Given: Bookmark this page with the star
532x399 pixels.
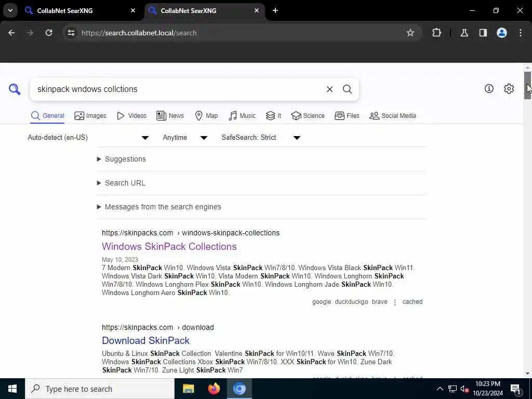Looking at the screenshot, I should pyautogui.click(x=410, y=33).
